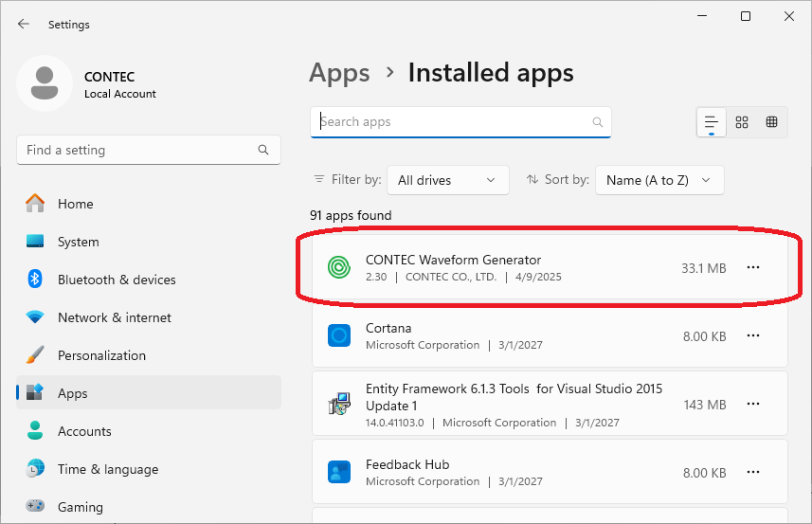Focus the Search apps field

460,122
